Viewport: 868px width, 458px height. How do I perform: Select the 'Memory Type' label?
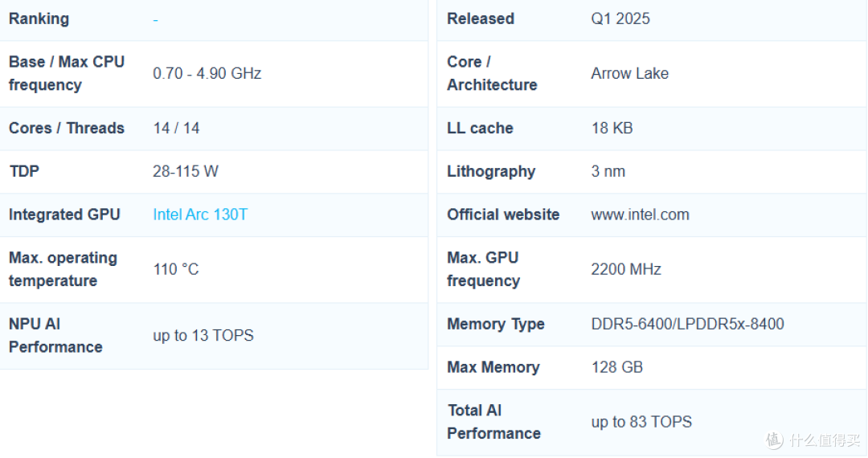[x=496, y=324]
